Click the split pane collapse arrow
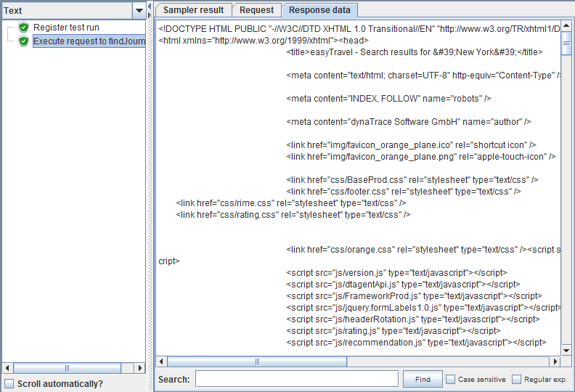 [x=150, y=7]
